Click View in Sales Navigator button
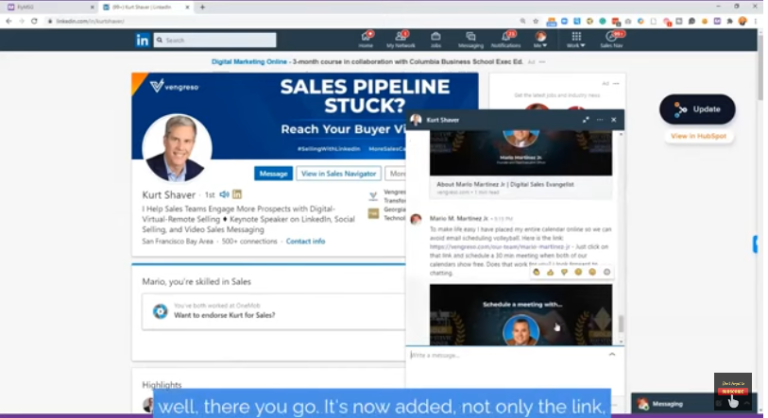768x418 pixels. (x=338, y=173)
